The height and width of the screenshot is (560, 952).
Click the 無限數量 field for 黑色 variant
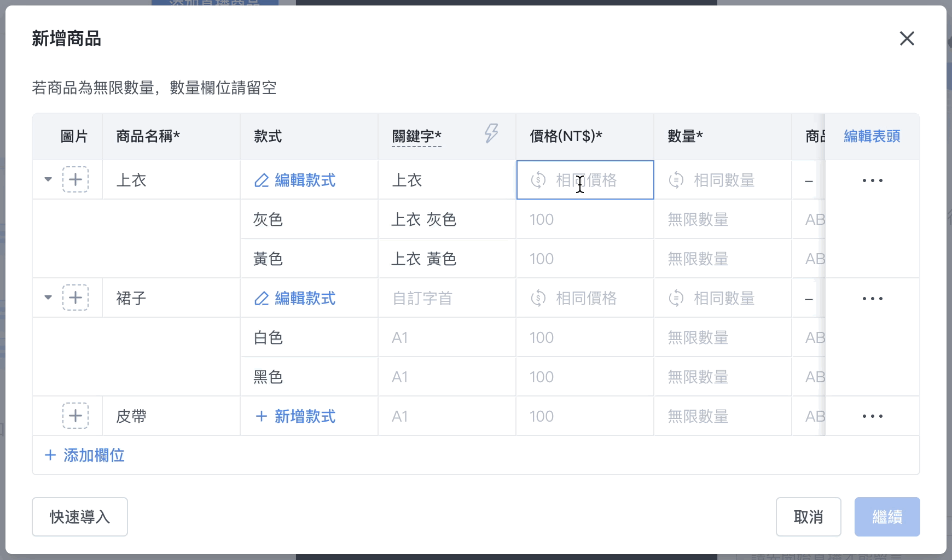click(723, 377)
